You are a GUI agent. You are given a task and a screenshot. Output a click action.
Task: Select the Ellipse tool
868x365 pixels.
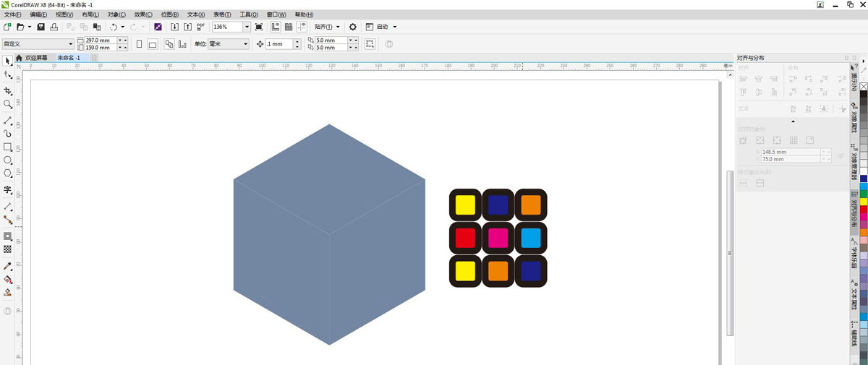pyautogui.click(x=8, y=160)
